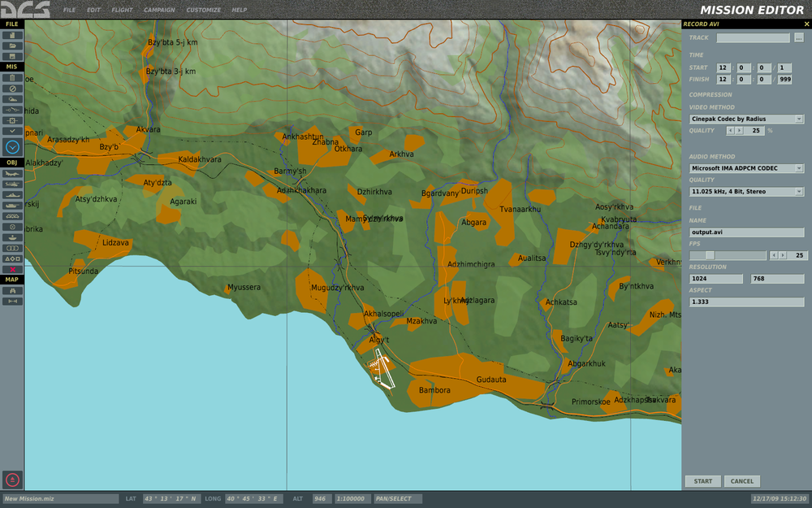
Task: Click the static object placement icon
Action: pos(11,215)
